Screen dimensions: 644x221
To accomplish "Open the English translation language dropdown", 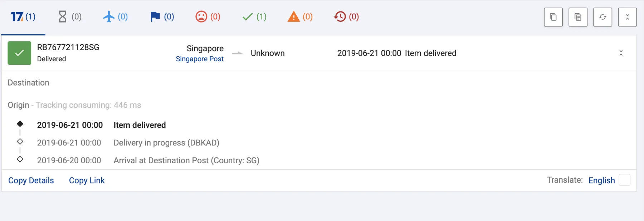I will [x=601, y=180].
